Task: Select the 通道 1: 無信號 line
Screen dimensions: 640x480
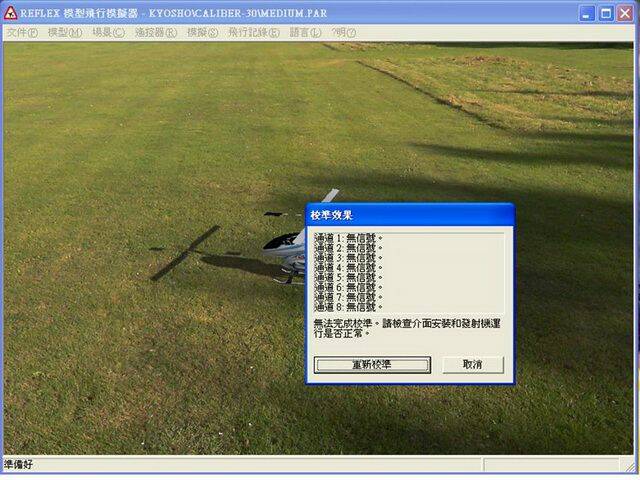Action: [349, 238]
